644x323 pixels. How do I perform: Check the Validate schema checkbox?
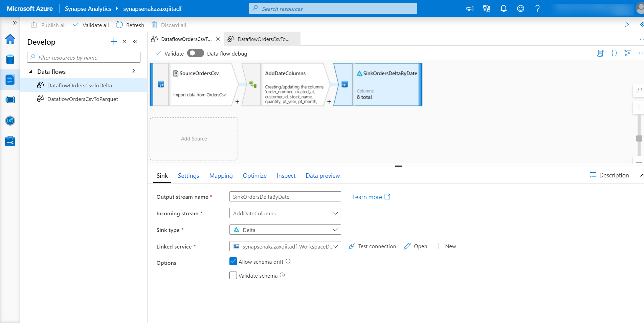pos(233,275)
